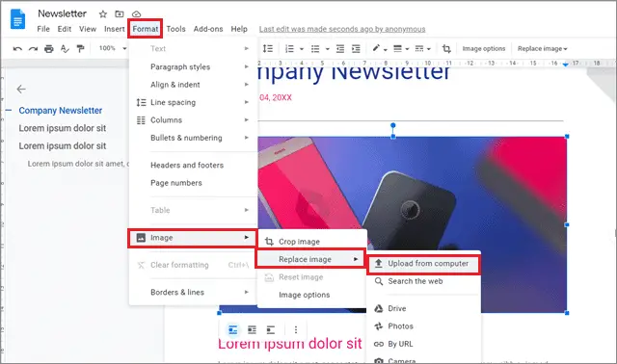
Task: Open the 100% zoom dropdown
Action: point(113,48)
